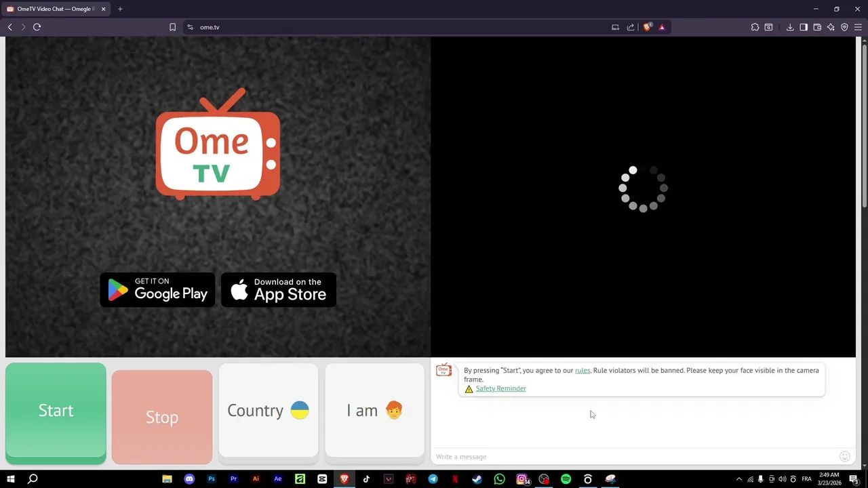Click the Brave Shields lion icon
868x488 pixels.
[648, 27]
